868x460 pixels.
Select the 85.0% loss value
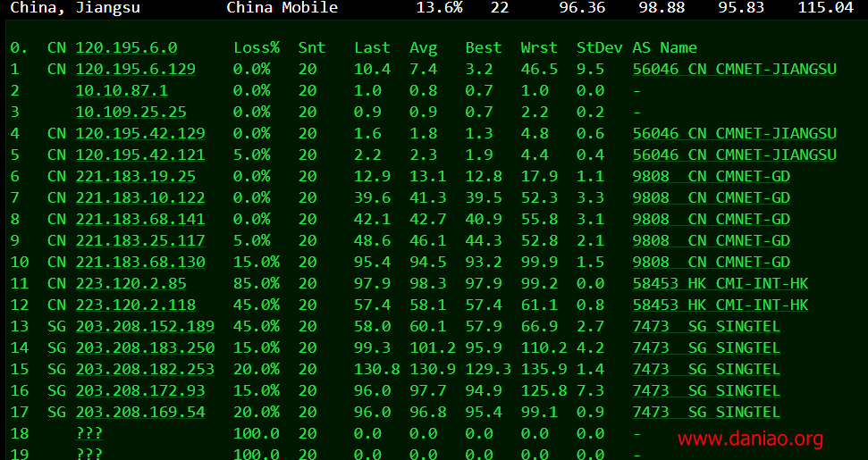[257, 284]
